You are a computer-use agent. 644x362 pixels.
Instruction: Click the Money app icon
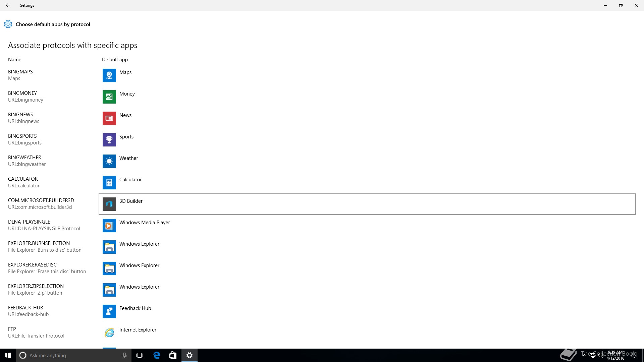tap(109, 97)
